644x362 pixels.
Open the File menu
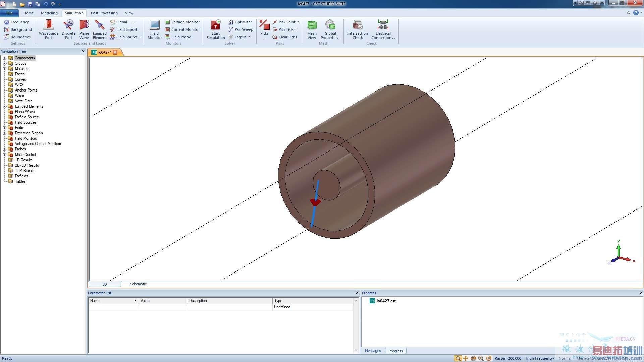[9, 13]
